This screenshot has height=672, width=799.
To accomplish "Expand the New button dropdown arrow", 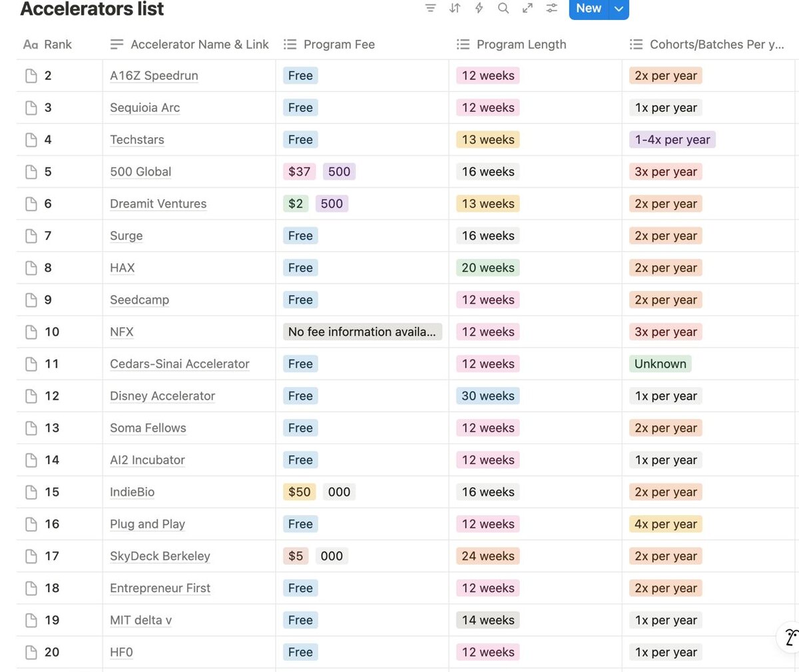I will tap(619, 9).
